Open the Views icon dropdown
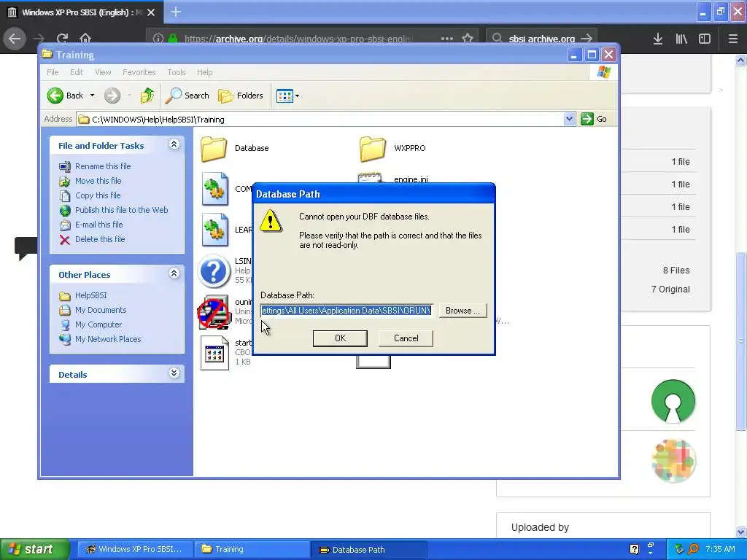Image resolution: width=747 pixels, height=560 pixels. coord(287,96)
